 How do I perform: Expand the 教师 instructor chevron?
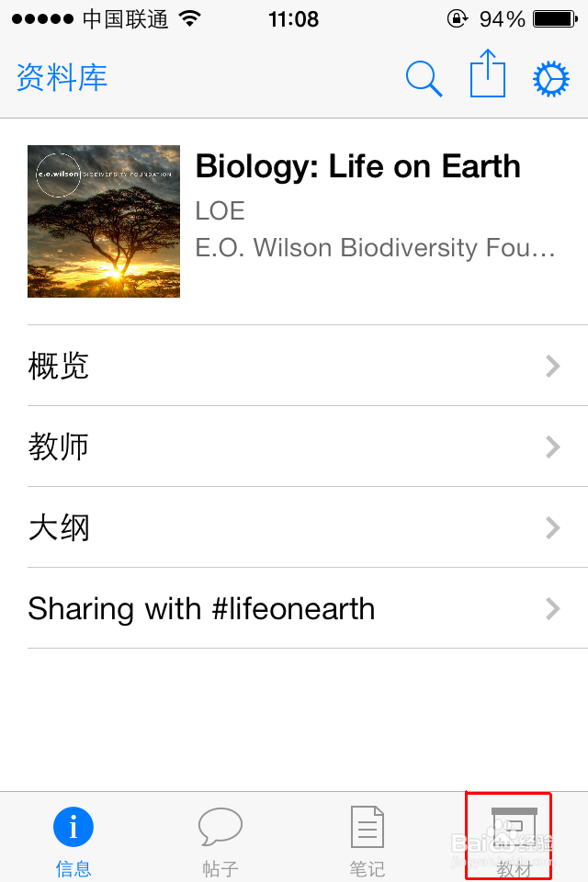(552, 447)
